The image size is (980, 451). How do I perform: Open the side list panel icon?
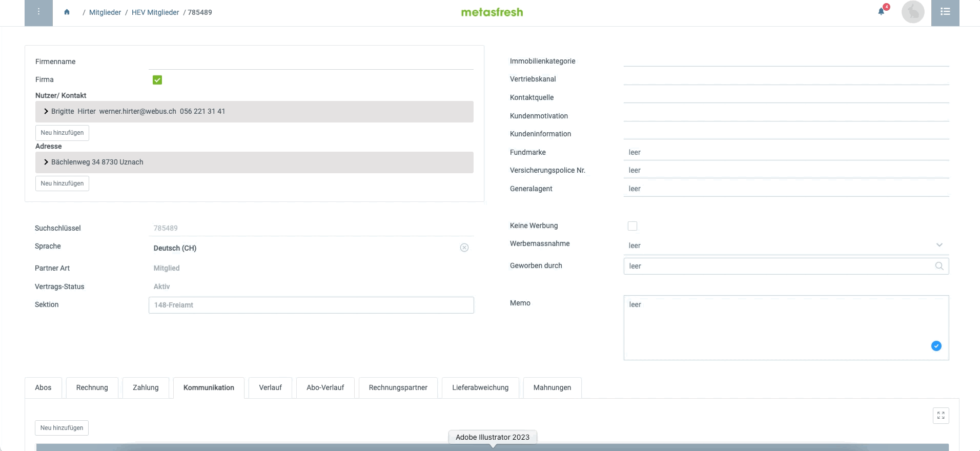(945, 12)
